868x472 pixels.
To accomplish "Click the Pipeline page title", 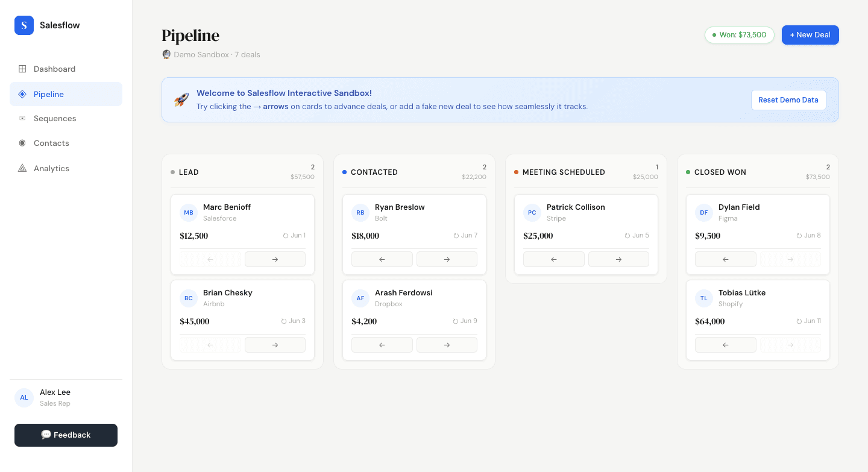I will pyautogui.click(x=190, y=36).
